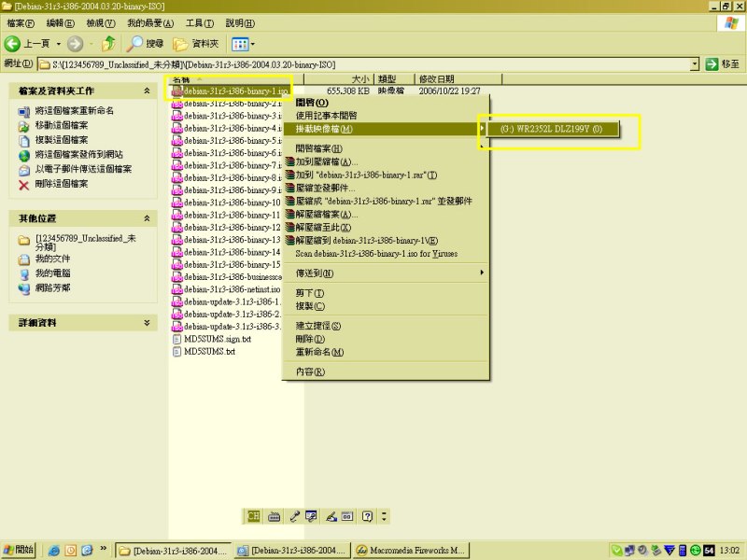Choose Add to archive WinRAR entry
This screenshot has height=560, width=747.
point(386,161)
